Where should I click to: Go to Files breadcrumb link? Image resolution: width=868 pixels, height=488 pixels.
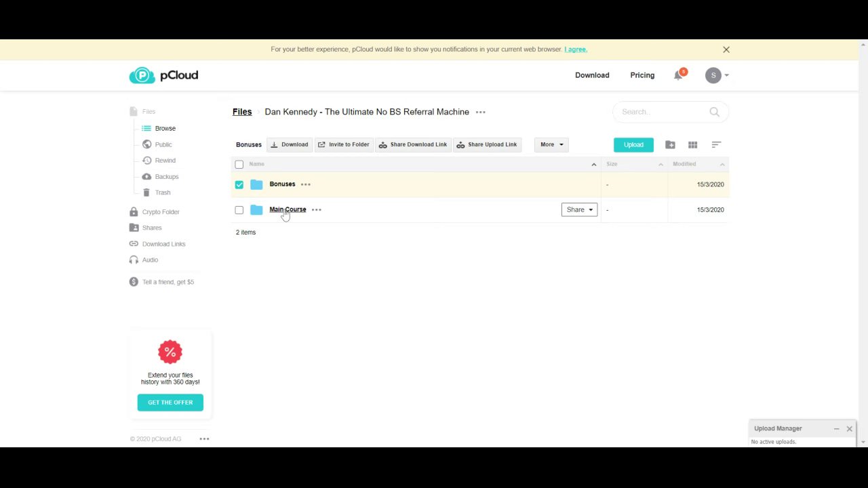[x=242, y=112]
